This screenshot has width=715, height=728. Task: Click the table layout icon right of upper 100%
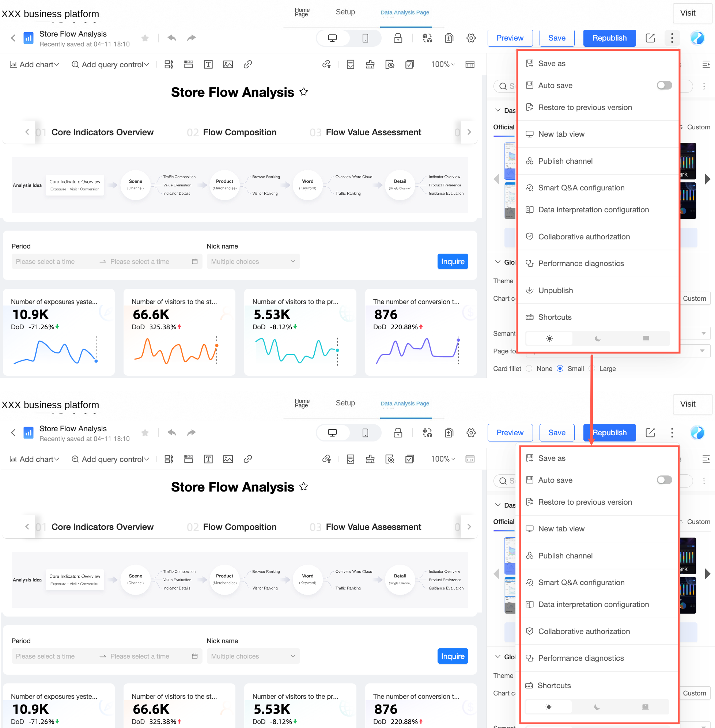click(470, 64)
